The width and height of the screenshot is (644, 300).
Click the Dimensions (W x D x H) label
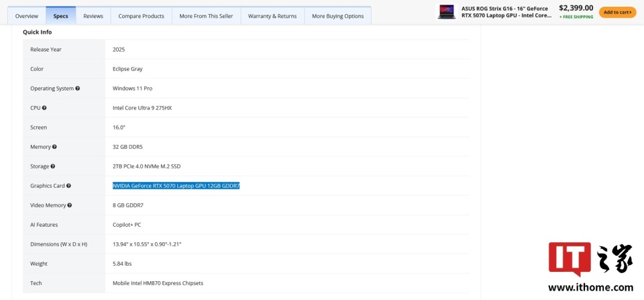59,244
